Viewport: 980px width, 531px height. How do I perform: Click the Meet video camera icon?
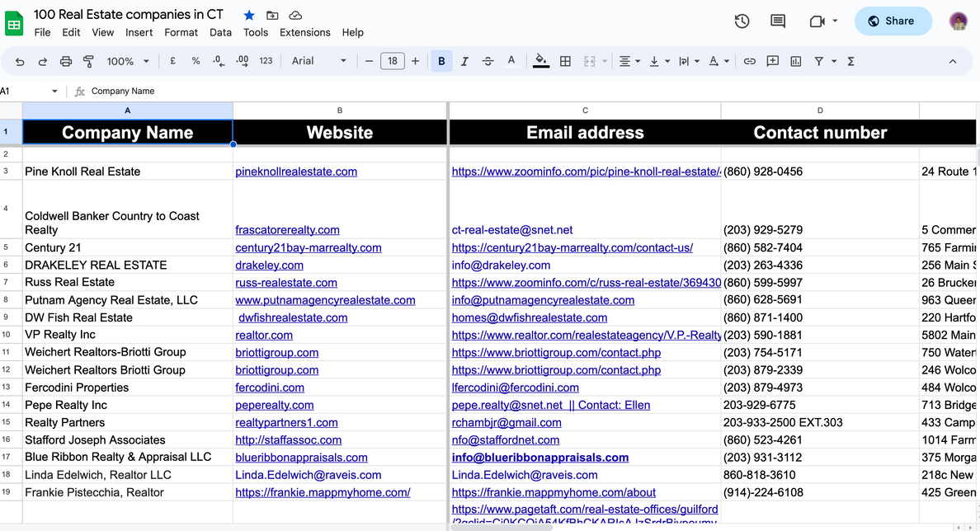[817, 21]
